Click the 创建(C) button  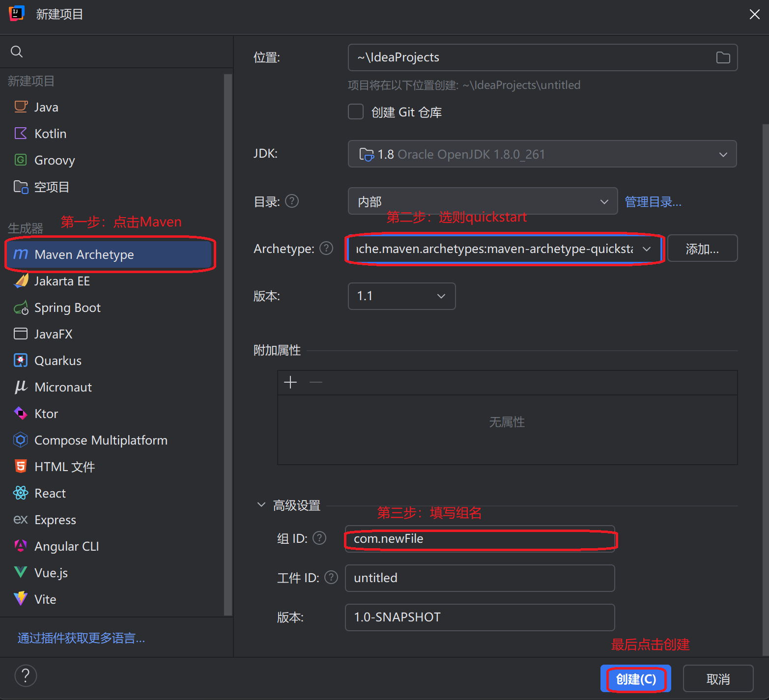click(636, 678)
